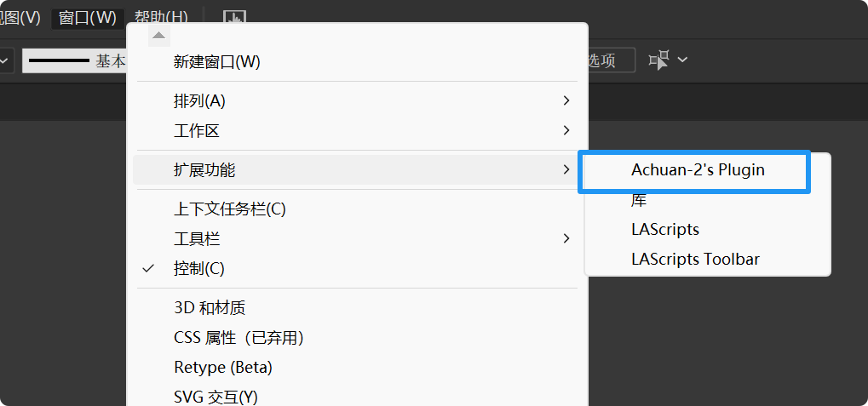Image resolution: width=868 pixels, height=406 pixels.
Task: Toggle the 控制(C) checked menu item
Action: point(198,269)
